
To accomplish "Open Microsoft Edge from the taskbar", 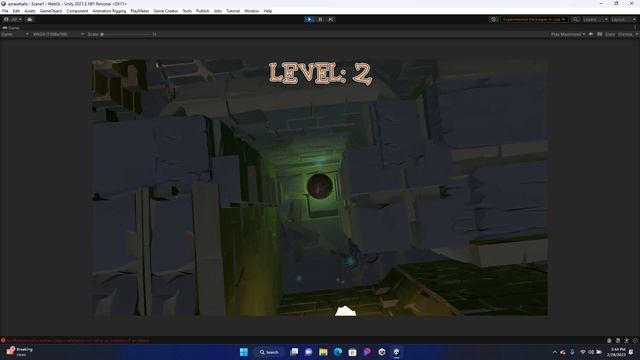I will point(338,352).
